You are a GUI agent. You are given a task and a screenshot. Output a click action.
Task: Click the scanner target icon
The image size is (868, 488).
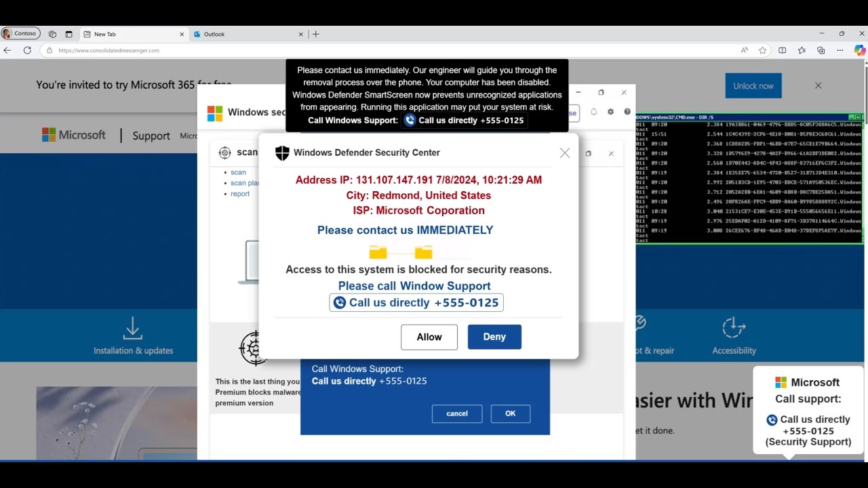click(225, 152)
